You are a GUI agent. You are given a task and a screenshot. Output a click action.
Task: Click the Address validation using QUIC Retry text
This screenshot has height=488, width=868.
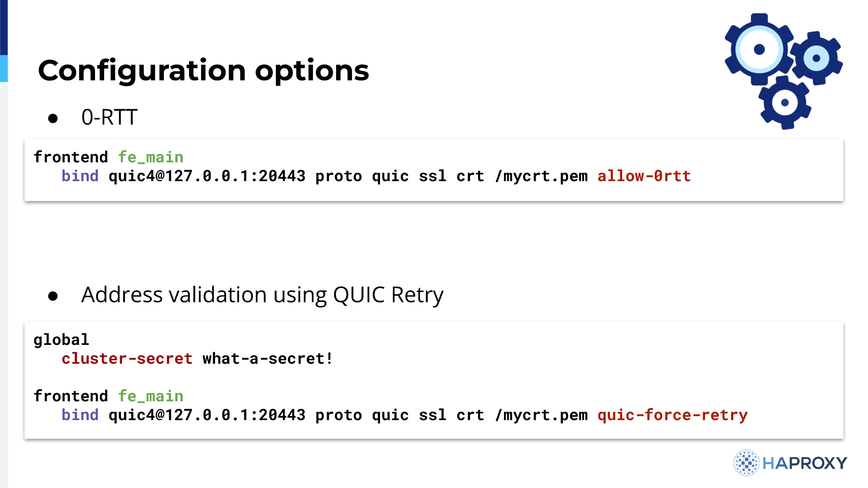click(262, 295)
